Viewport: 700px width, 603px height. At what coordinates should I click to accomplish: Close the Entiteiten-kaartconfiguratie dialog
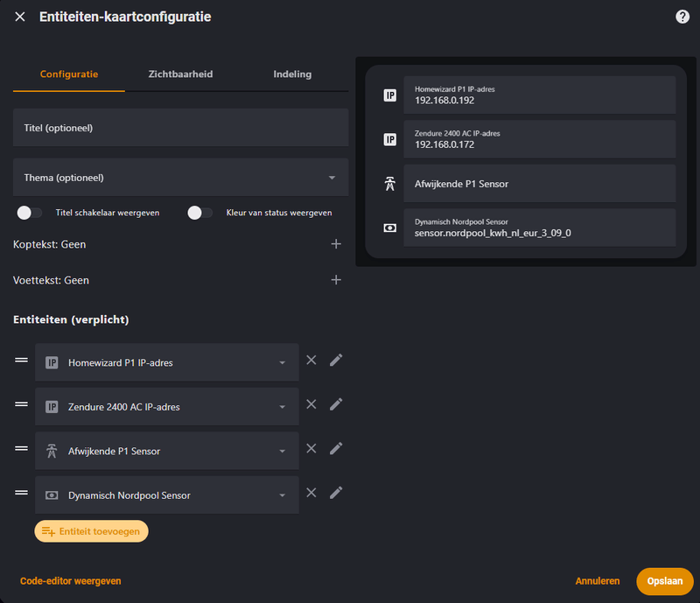click(20, 17)
